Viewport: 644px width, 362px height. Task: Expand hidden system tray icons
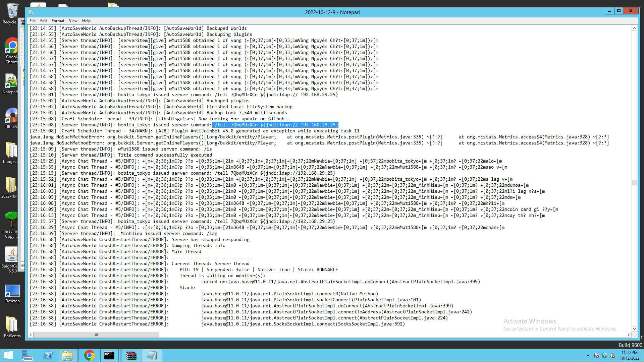click(x=588, y=355)
